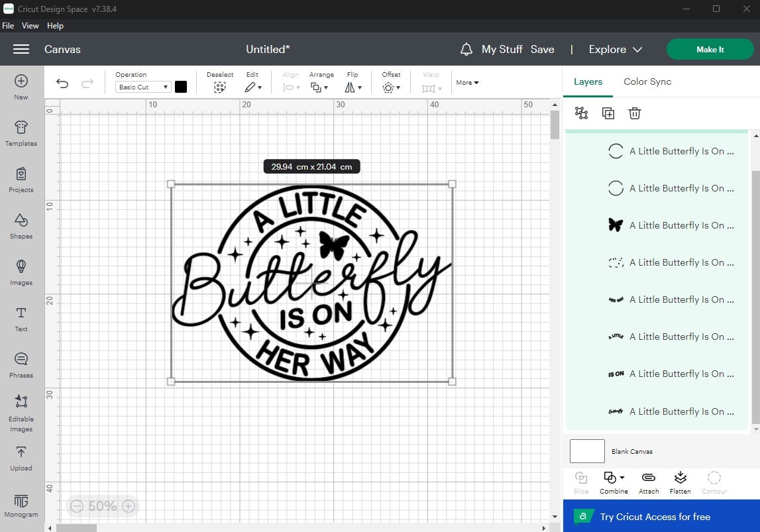760x532 pixels.
Task: Open the Phrases panel
Action: (21, 365)
